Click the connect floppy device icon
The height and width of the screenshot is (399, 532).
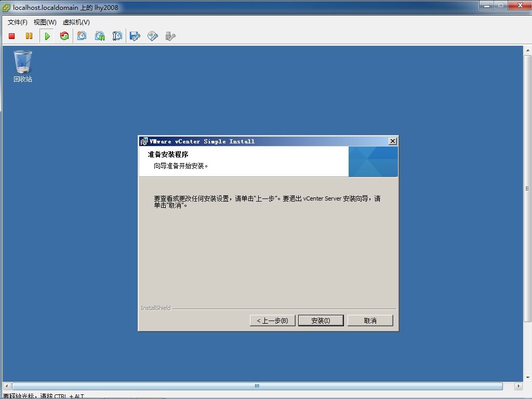[135, 36]
